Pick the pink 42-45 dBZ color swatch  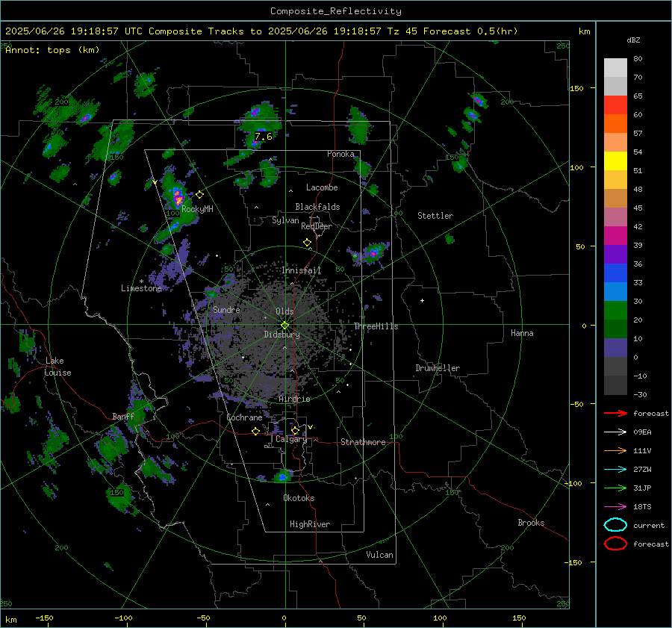(615, 217)
